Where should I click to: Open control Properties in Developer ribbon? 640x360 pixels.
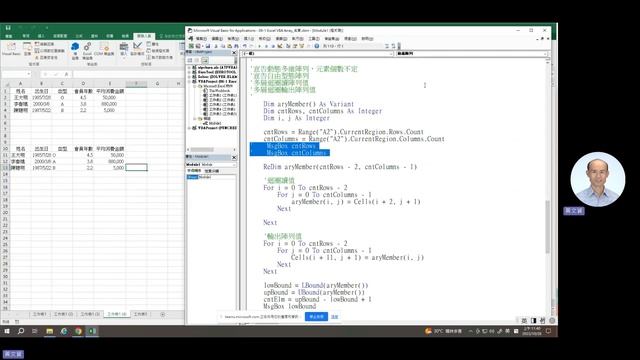(153, 44)
